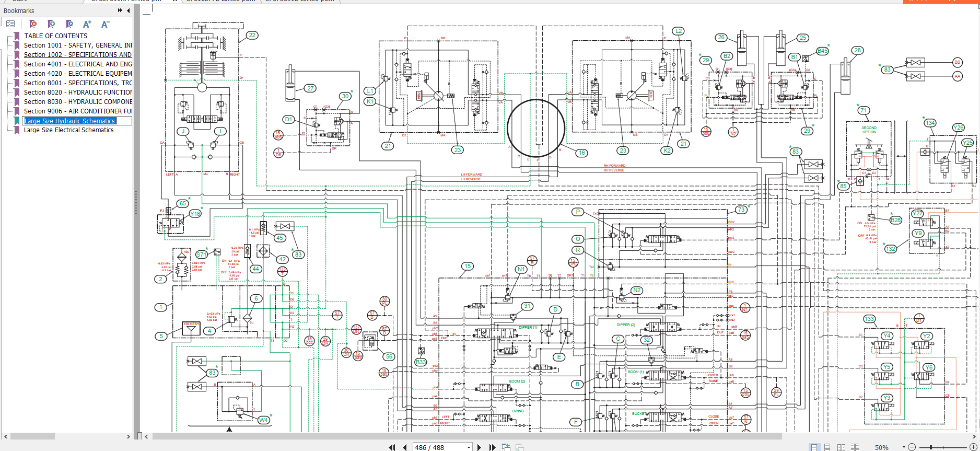Toggle two-page facing view
The height and width of the screenshot is (451, 980).
point(841,447)
